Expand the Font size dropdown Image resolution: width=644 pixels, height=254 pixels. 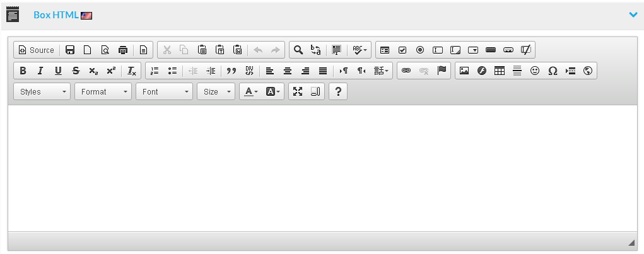216,91
